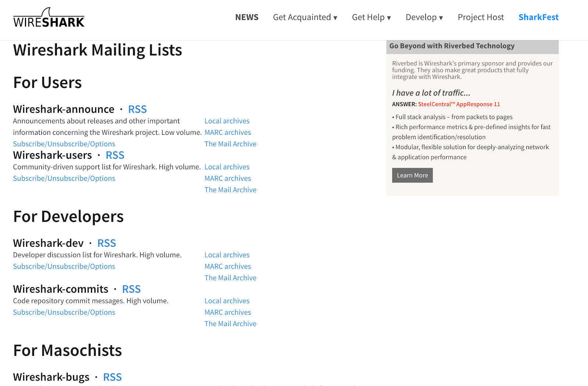Open Subscribe/Unsubscribe/Options for Wireshark-announce

click(64, 144)
